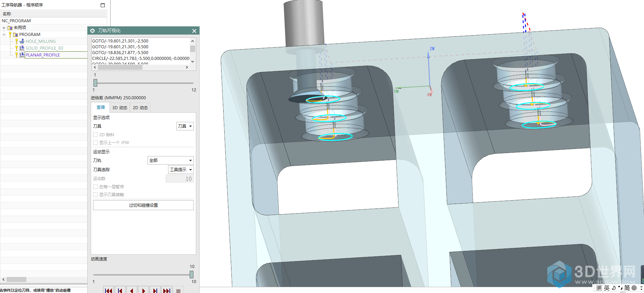Click the right arrow of the G-code horizontal scrollbar
644x293 pixels.
[187, 67]
